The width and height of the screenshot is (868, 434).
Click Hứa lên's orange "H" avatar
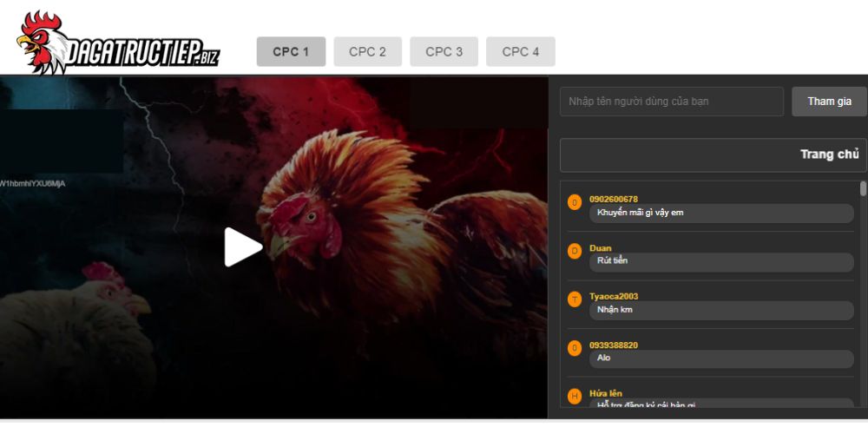click(574, 396)
